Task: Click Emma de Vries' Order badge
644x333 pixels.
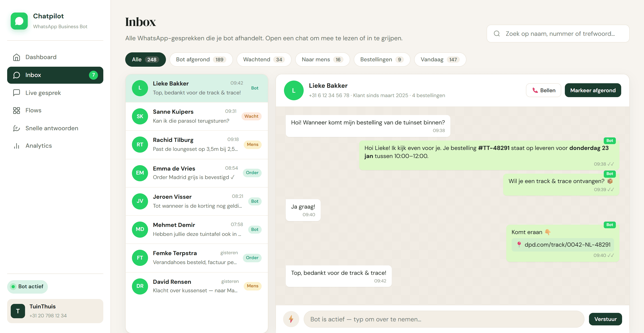Action: [252, 173]
